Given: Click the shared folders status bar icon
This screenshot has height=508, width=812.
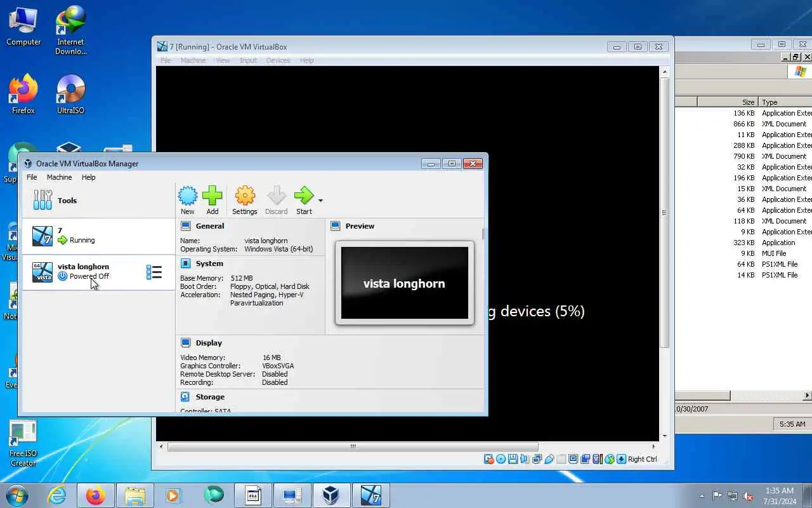Looking at the screenshot, I should [x=561, y=459].
